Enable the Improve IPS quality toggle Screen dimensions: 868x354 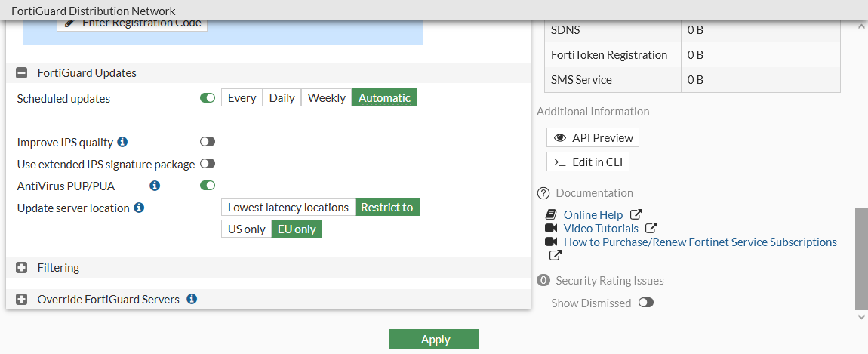pyautogui.click(x=208, y=142)
